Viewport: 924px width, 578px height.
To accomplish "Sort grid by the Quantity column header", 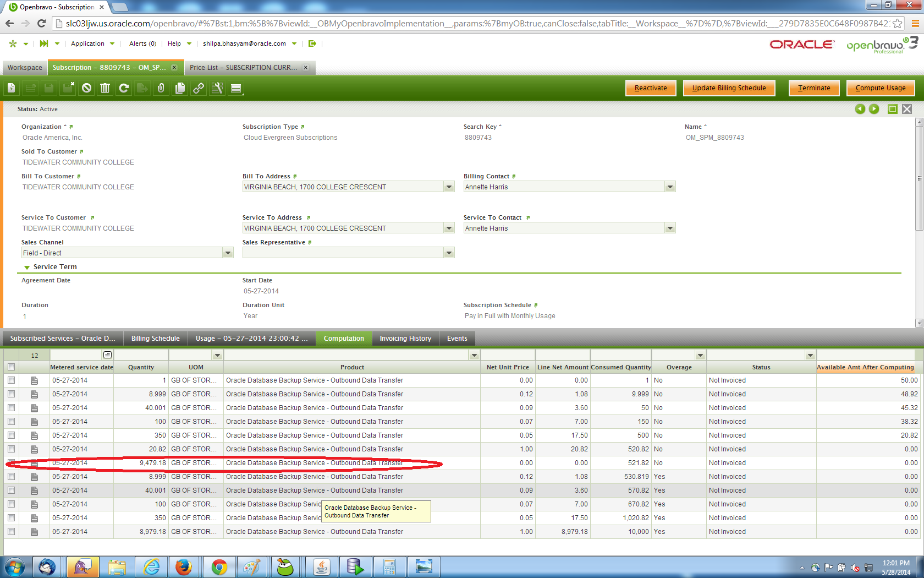I will click(141, 367).
